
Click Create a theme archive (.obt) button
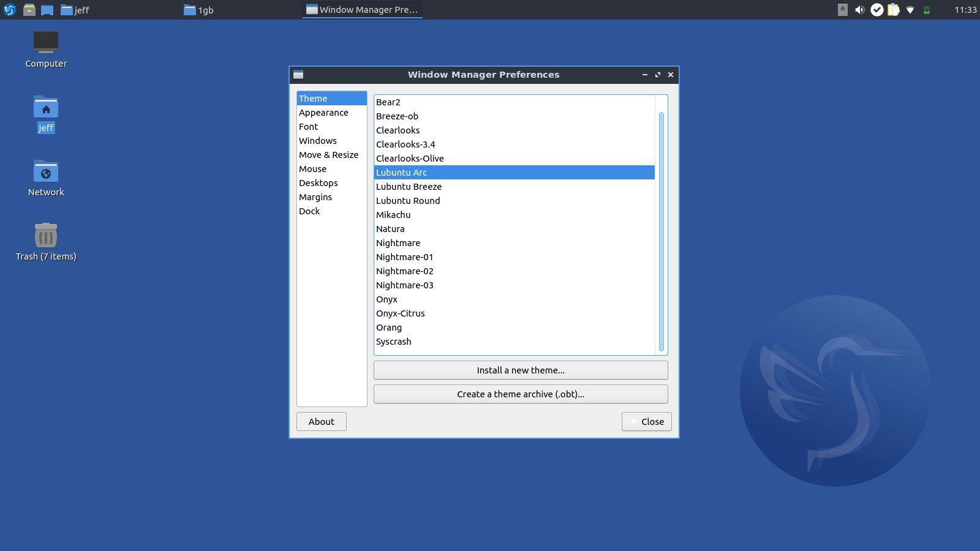(x=521, y=394)
